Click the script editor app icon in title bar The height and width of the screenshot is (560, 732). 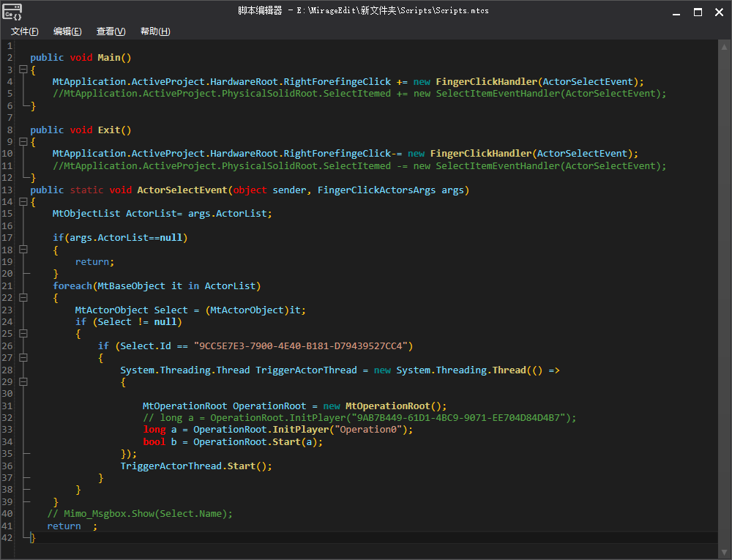click(x=12, y=12)
